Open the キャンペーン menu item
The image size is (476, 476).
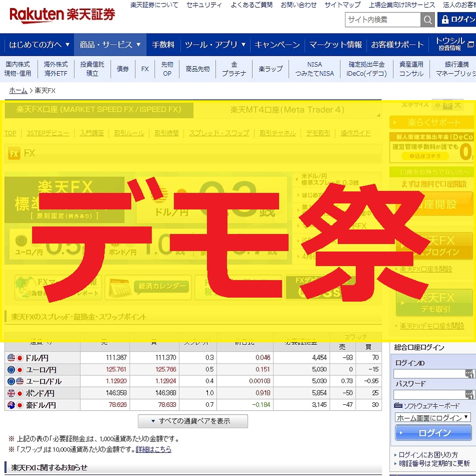click(x=277, y=45)
